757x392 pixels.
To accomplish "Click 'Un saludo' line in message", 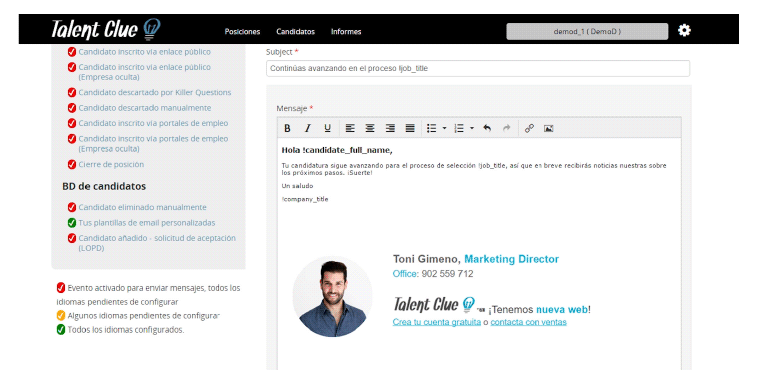I will 297,186.
